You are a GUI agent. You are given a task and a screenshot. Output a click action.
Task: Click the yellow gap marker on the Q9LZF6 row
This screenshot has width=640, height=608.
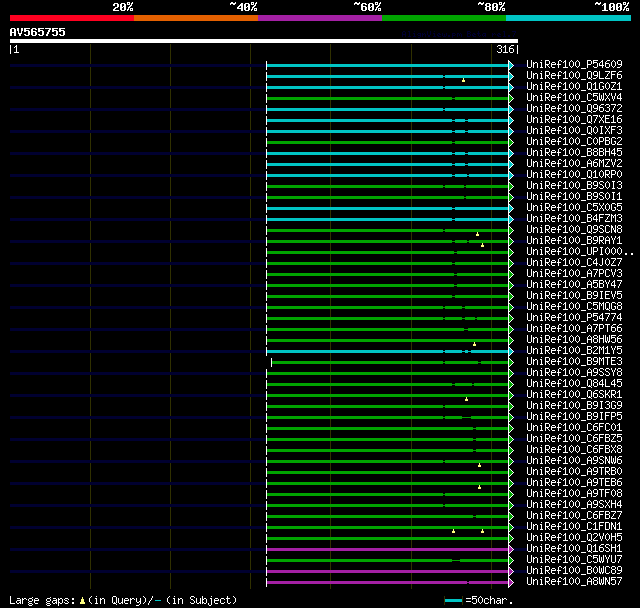tap(463, 80)
